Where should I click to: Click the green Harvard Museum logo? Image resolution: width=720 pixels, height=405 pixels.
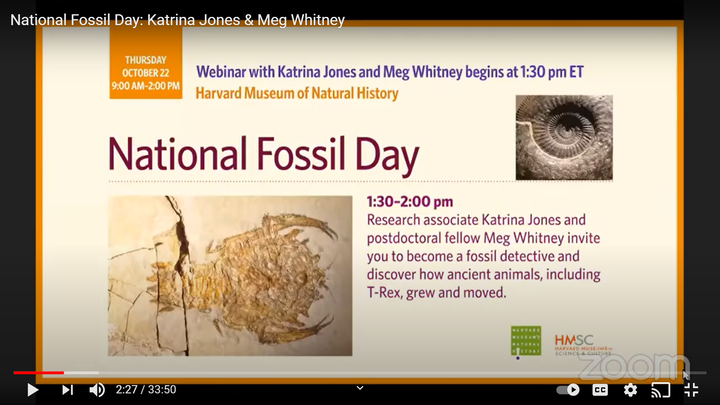(x=526, y=341)
